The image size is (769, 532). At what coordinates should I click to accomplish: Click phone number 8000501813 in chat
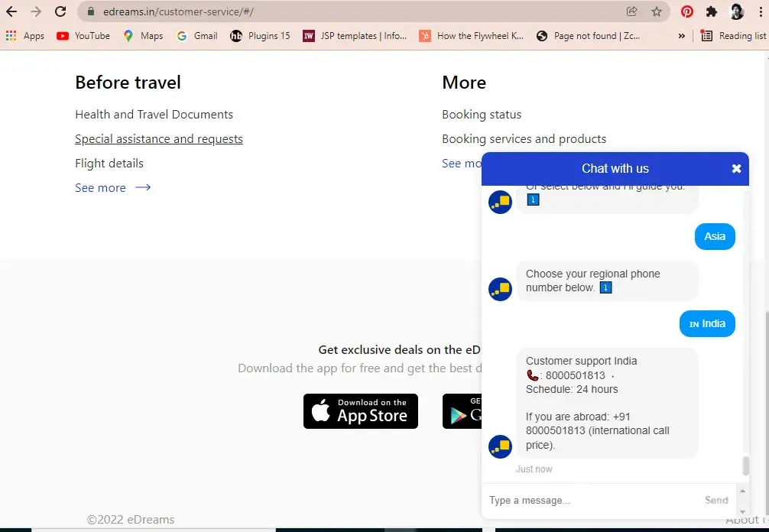[x=576, y=375]
